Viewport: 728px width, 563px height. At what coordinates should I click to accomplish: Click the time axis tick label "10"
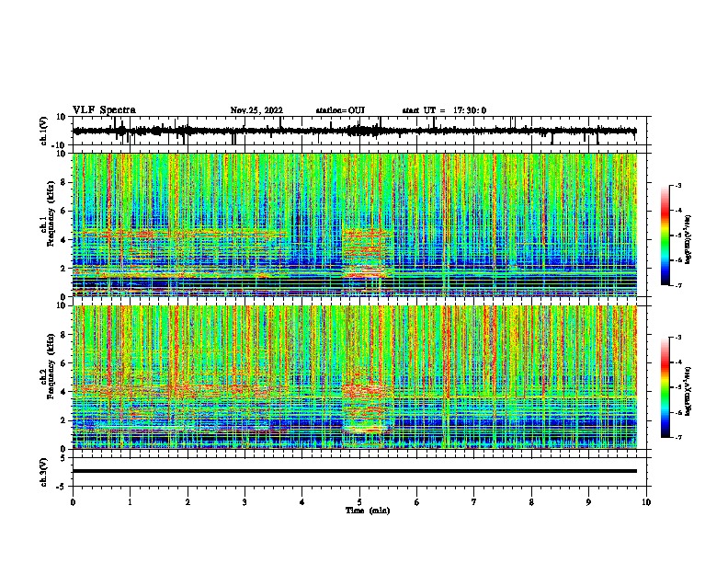pyautogui.click(x=646, y=502)
